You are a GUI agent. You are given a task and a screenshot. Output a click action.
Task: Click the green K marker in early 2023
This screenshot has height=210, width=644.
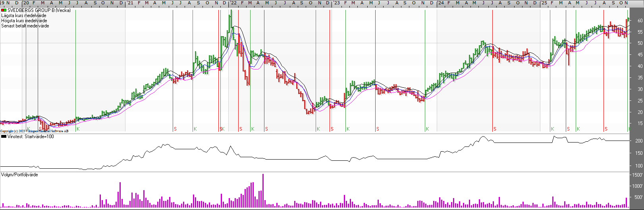tap(348, 129)
